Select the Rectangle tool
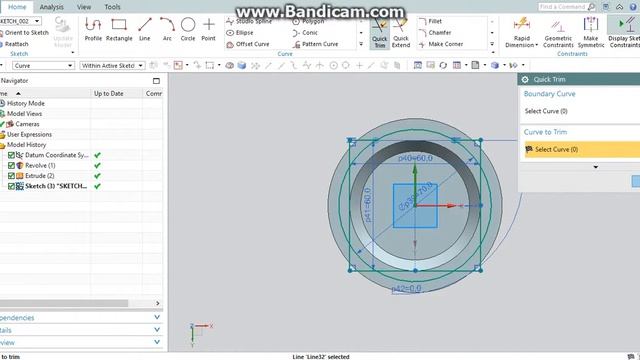640x360 pixels. tap(119, 29)
